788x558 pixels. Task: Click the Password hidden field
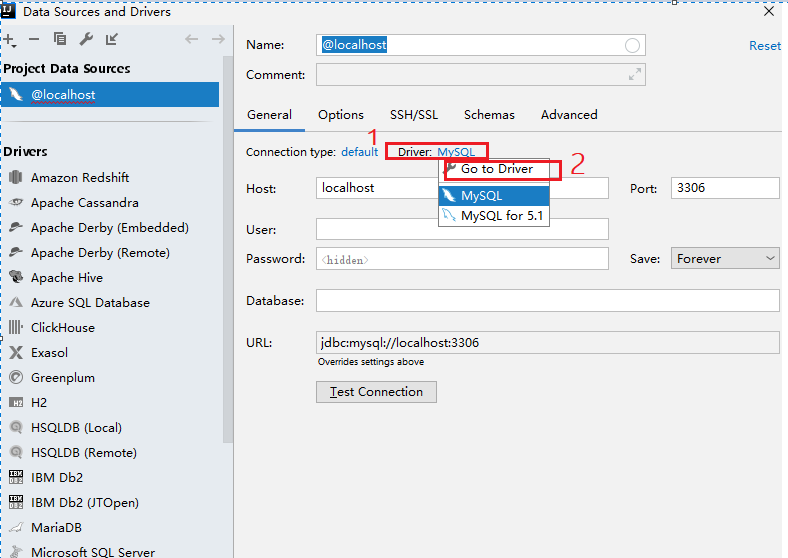click(462, 258)
